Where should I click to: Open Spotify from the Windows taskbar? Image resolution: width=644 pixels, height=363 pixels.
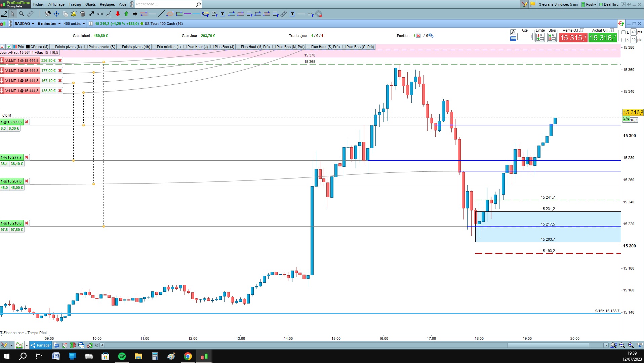tap(122, 356)
